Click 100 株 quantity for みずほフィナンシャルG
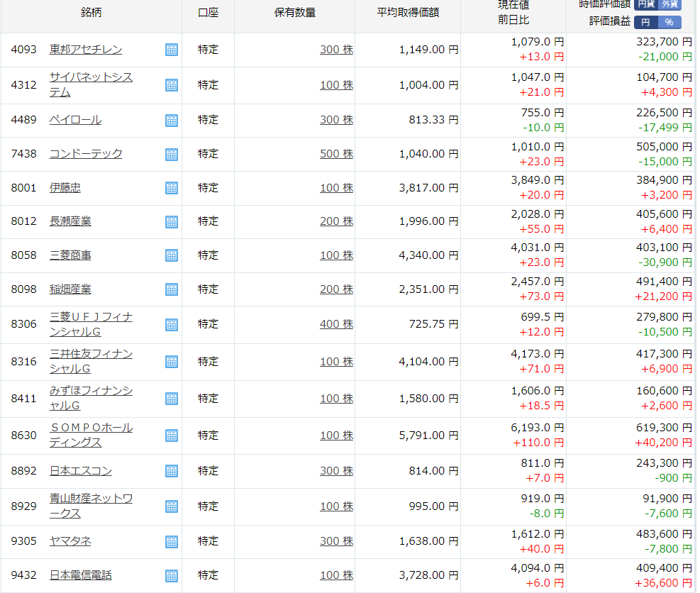Image resolution: width=700 pixels, height=593 pixels. (337, 399)
